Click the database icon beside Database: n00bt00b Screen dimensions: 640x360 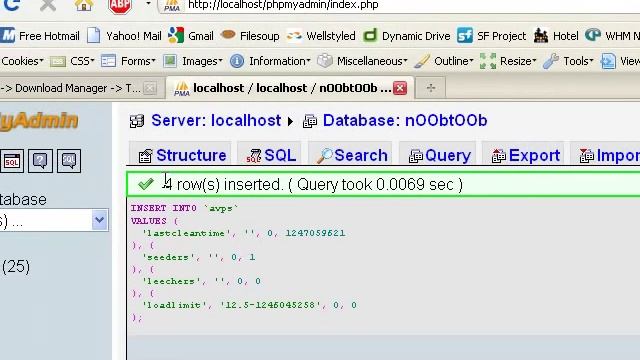310,121
